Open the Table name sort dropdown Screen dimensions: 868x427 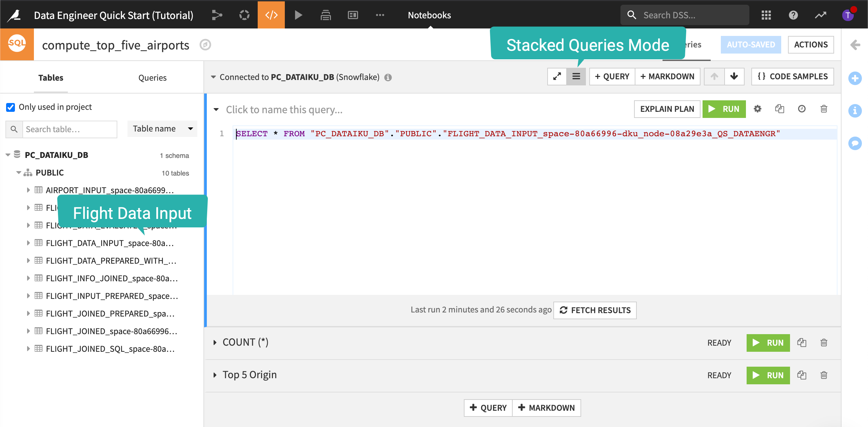162,129
